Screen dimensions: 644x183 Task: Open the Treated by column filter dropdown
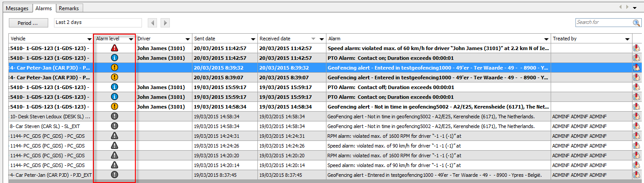tap(627, 39)
